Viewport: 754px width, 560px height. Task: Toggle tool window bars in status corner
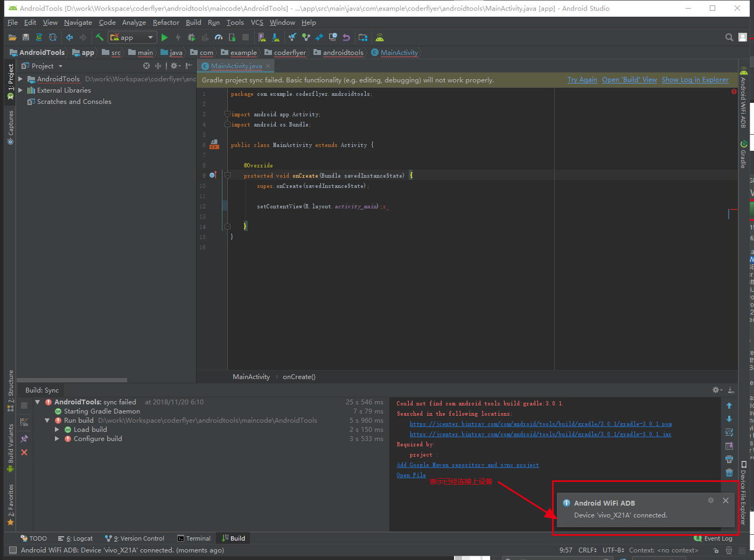(x=13, y=550)
